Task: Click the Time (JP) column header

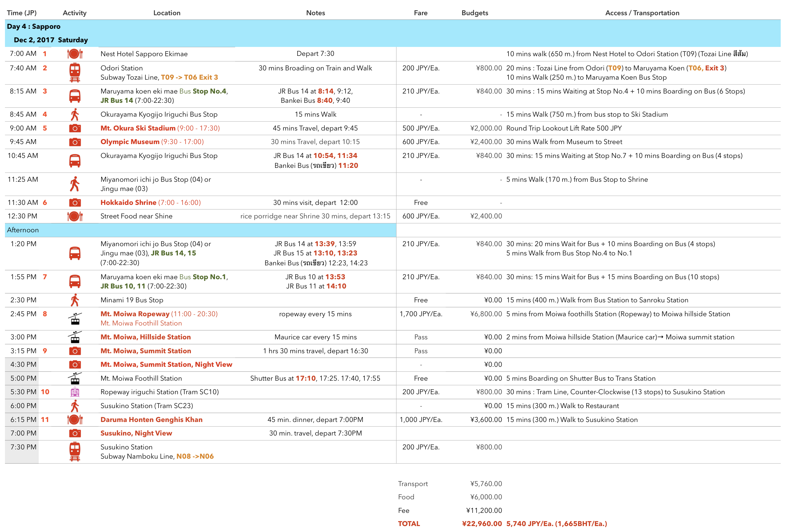Action: (22, 13)
